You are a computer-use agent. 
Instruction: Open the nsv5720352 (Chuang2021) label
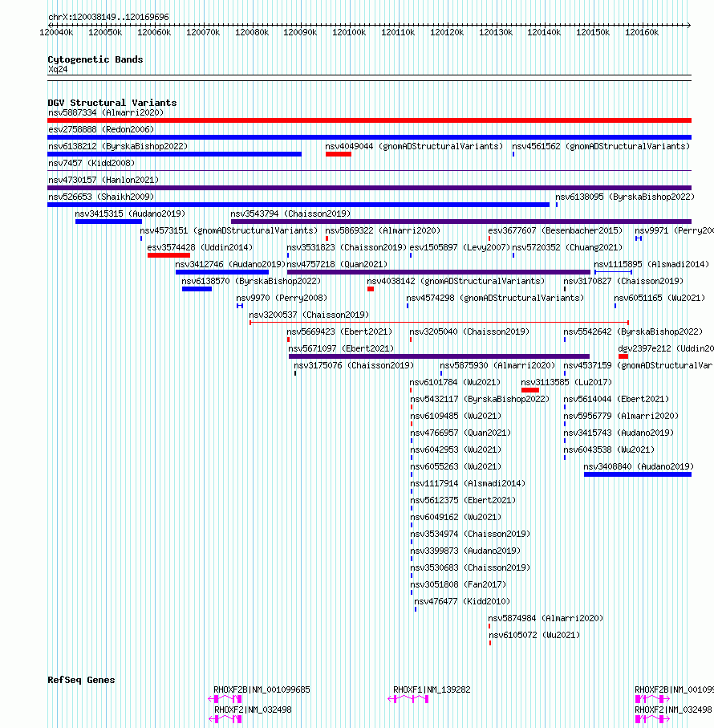pos(567,247)
